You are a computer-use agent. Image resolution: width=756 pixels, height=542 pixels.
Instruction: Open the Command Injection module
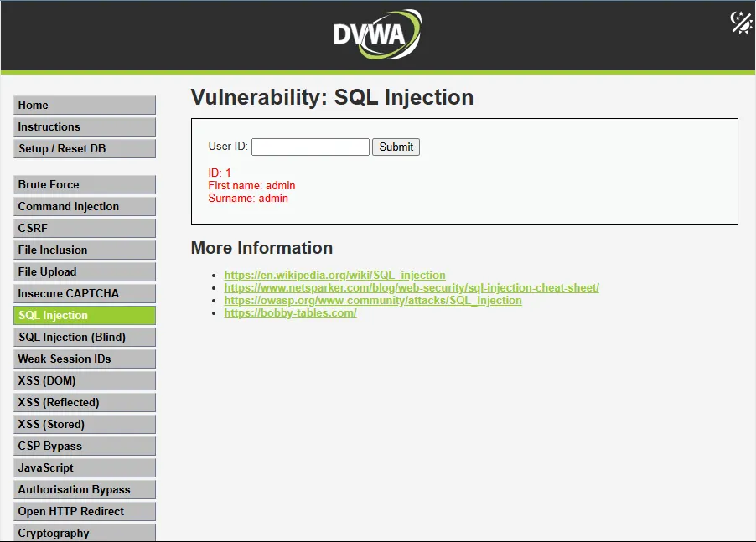tap(84, 206)
